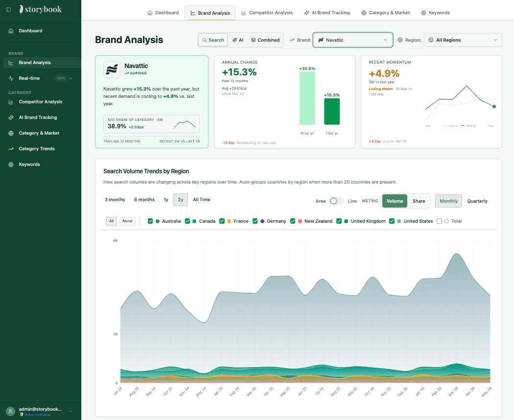Screen dimensions: 514x420
Task: Click the AI Brand Tracking tab sparkle icon
Action: click(306, 13)
